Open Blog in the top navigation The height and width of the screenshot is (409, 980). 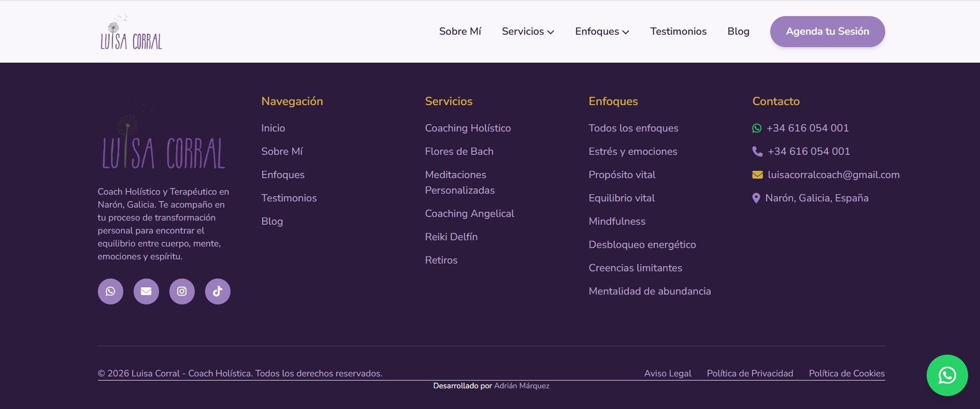point(738,32)
